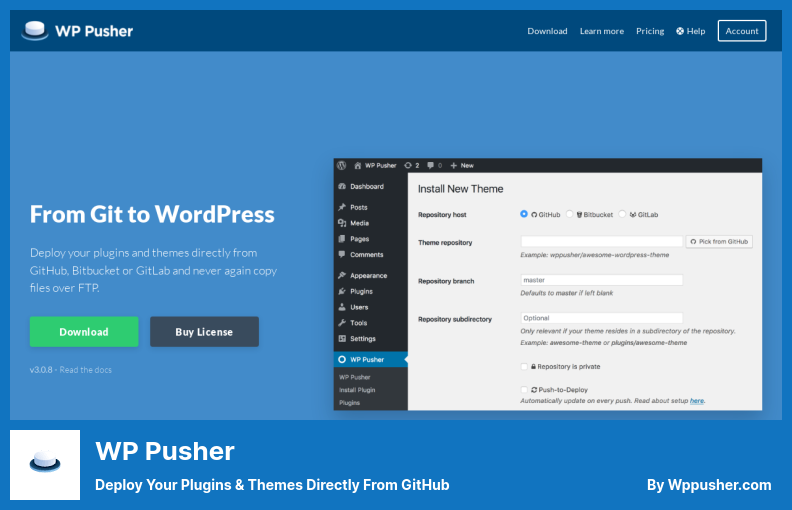792x510 pixels.
Task: Open the Plugins submenu entry under WP Pusher
Action: pos(350,402)
